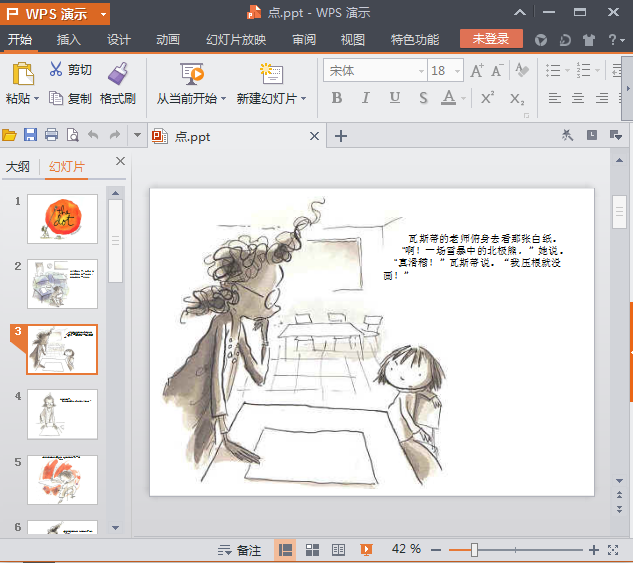
Task: Expand quick access toolbar customize arrow
Action: click(x=137, y=135)
